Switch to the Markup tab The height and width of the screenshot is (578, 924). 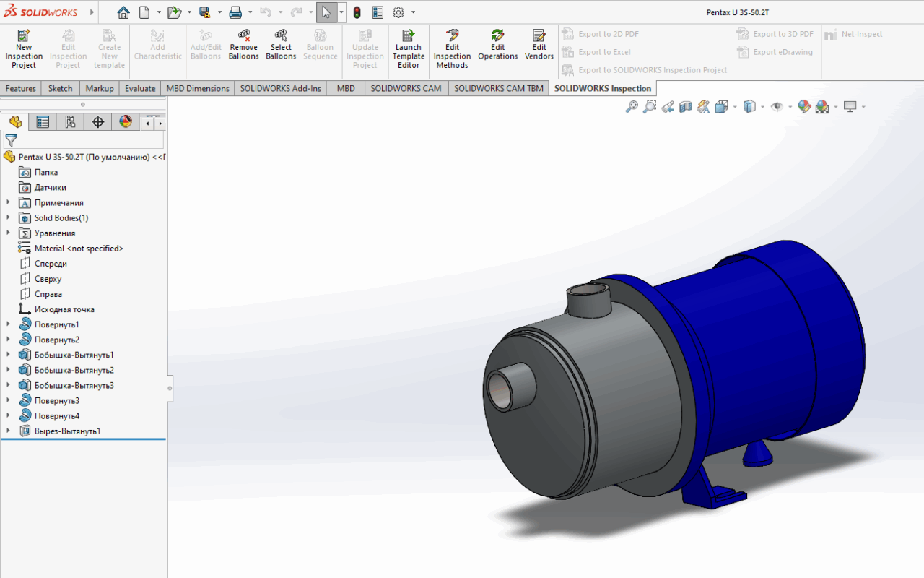[x=100, y=88]
